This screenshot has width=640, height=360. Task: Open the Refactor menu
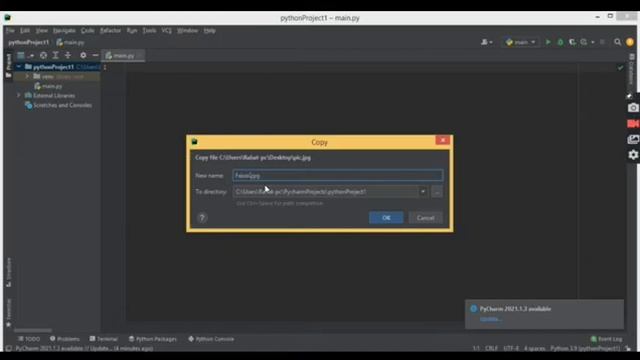pyautogui.click(x=110, y=31)
